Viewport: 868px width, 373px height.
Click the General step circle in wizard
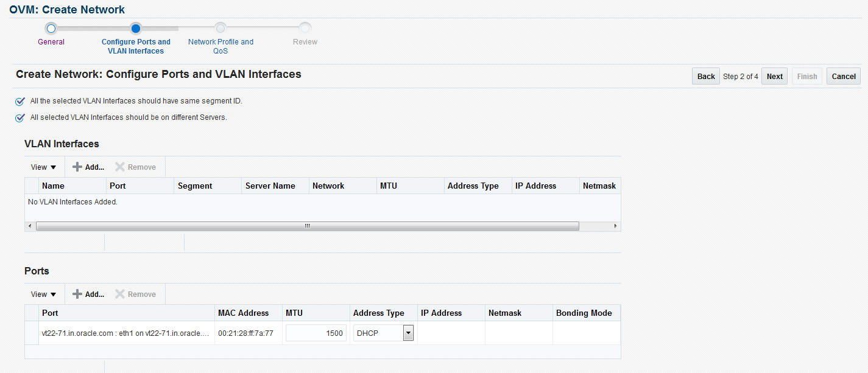(x=51, y=28)
